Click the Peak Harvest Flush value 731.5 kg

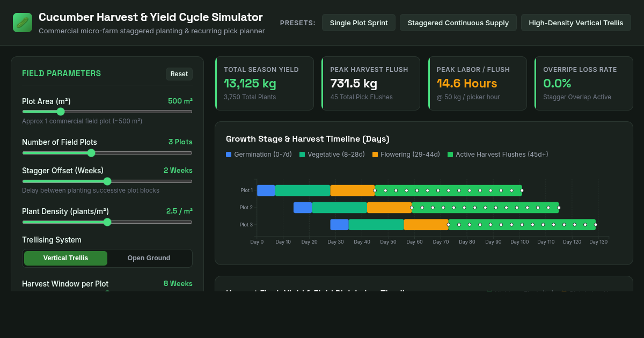[x=354, y=84]
